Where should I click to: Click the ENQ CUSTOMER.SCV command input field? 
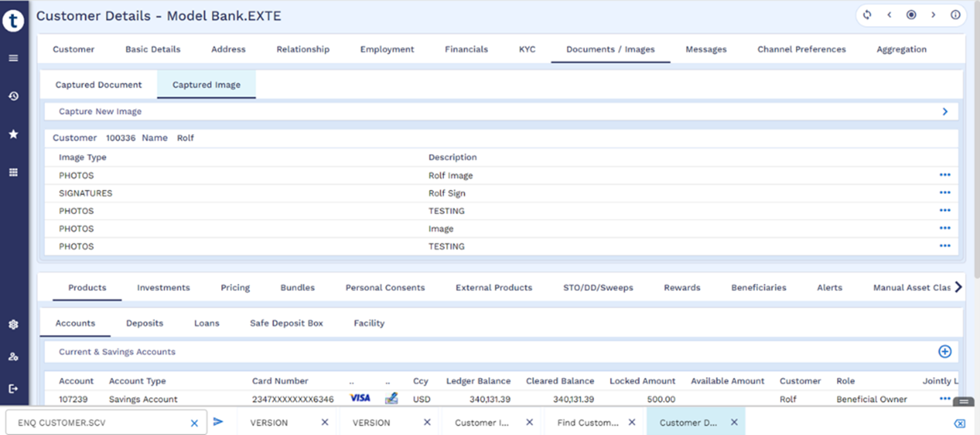point(100,423)
